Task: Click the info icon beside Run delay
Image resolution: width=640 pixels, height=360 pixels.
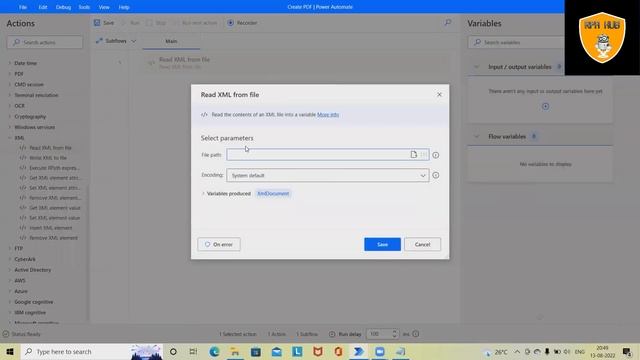Action: pos(416,334)
